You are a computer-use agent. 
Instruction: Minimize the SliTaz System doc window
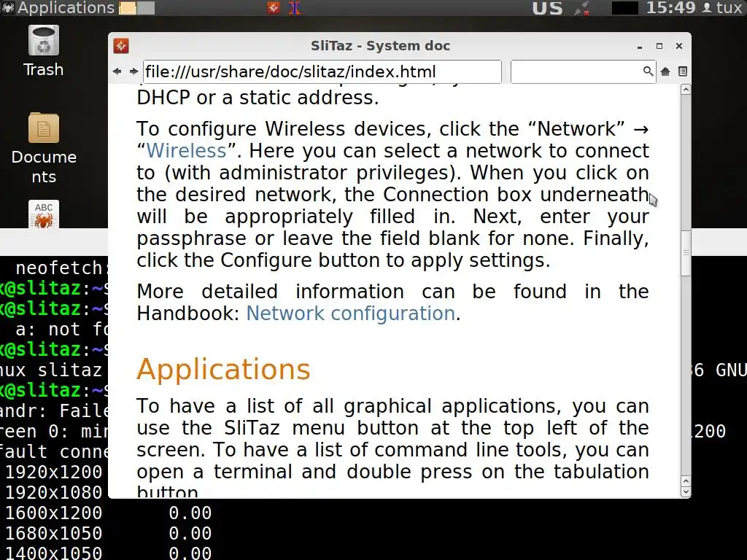tap(640, 46)
